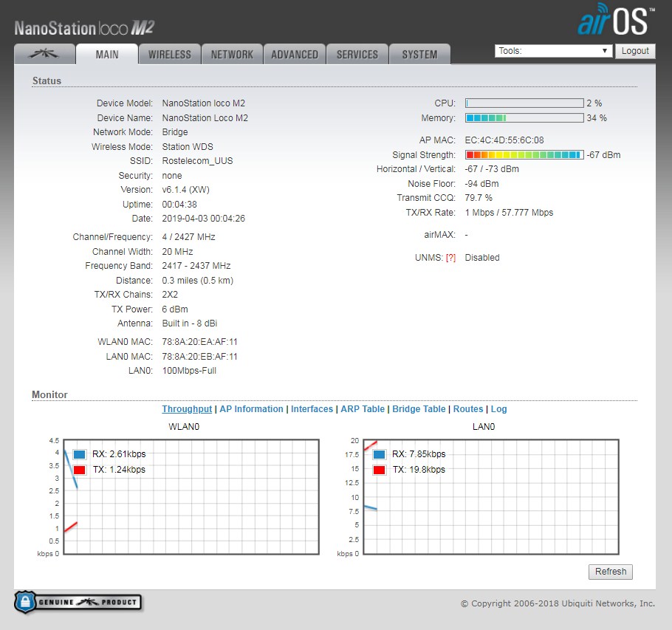Open the Throughput monitor link
The width and height of the screenshot is (672, 630).
coord(187,409)
